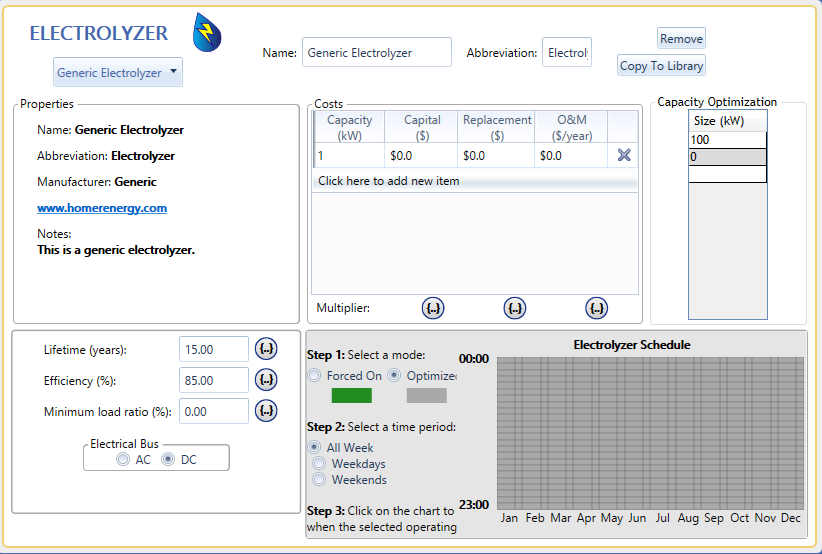Open O&M multiplier sensitivity button
Screen dimensions: 822x554
(597, 308)
